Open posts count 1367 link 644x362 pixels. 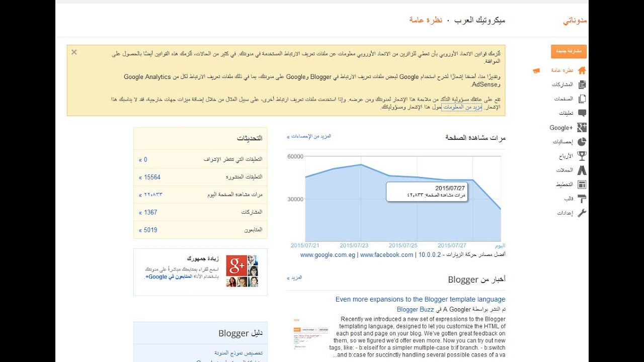tap(148, 212)
